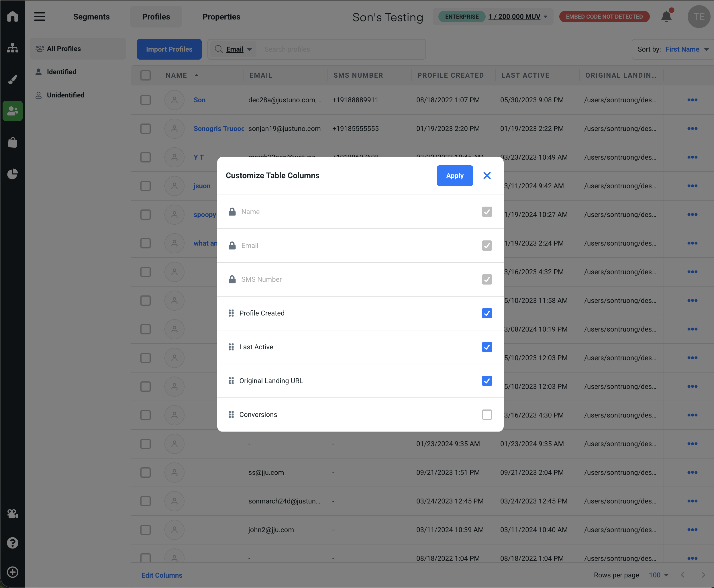The width and height of the screenshot is (714, 588).
Task: Open the shopping bag sidebar icon
Action: click(x=13, y=142)
